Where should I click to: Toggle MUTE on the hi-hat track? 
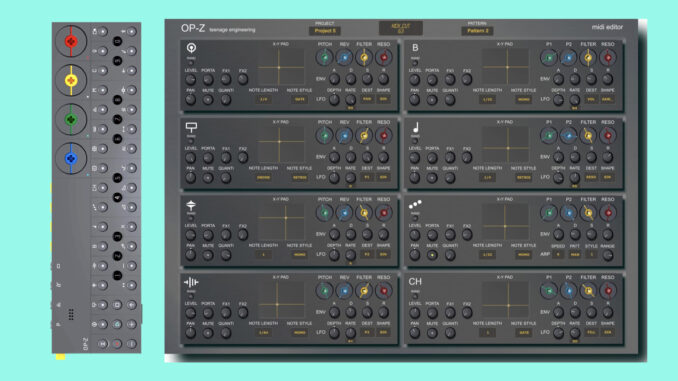[x=208, y=255]
